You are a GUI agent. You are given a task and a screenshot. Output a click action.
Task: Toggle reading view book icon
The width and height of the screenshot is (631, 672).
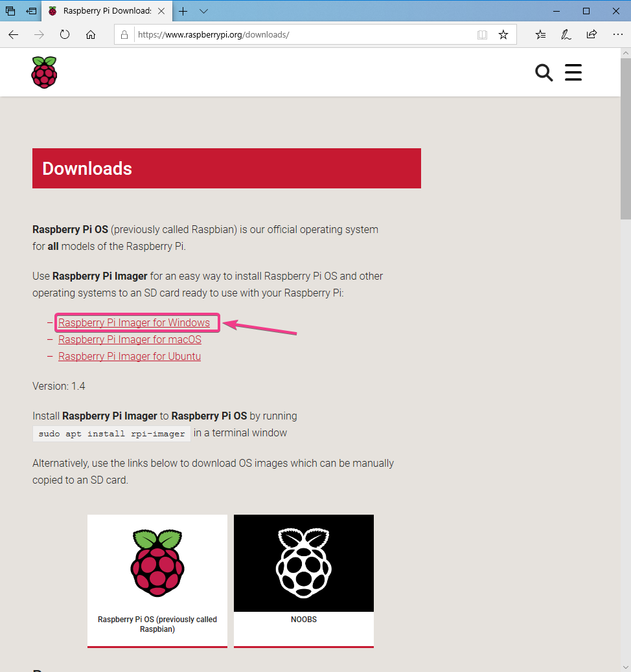(x=482, y=35)
